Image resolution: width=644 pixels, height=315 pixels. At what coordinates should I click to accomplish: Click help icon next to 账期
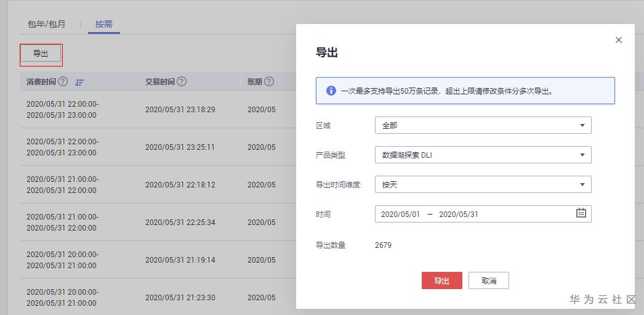(x=269, y=81)
